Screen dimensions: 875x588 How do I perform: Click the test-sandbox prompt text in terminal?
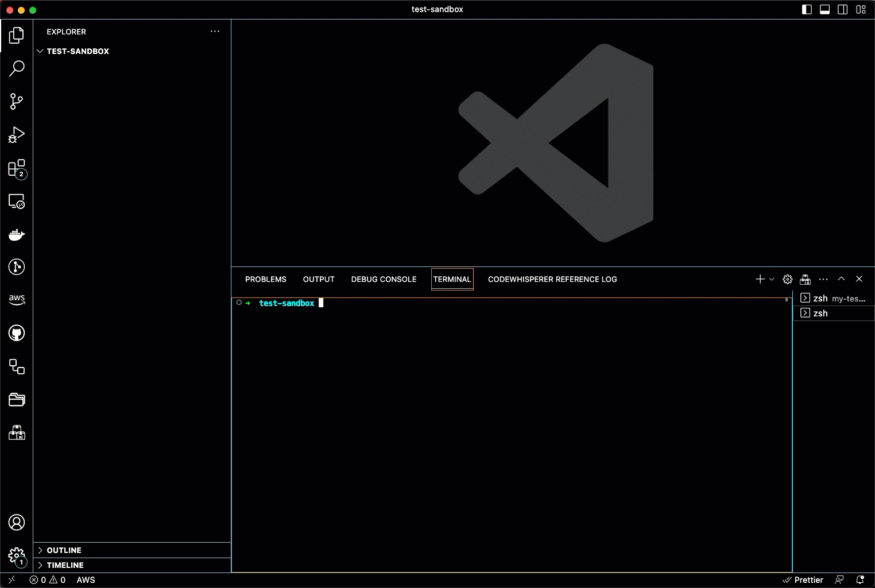tap(287, 303)
